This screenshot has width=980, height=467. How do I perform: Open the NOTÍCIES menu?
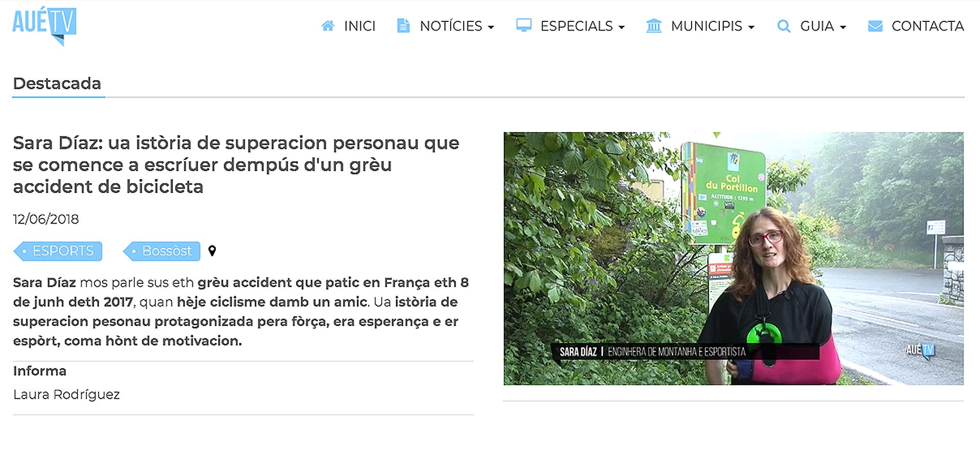451,26
